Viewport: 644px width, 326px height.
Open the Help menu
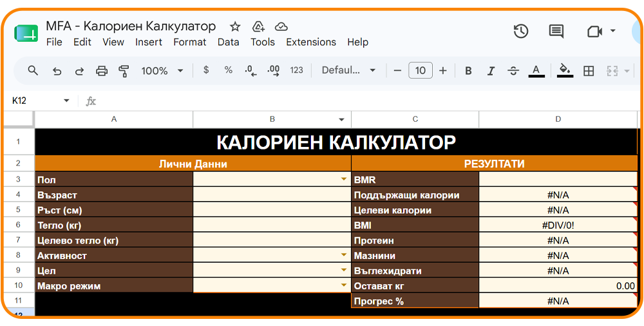(x=357, y=42)
